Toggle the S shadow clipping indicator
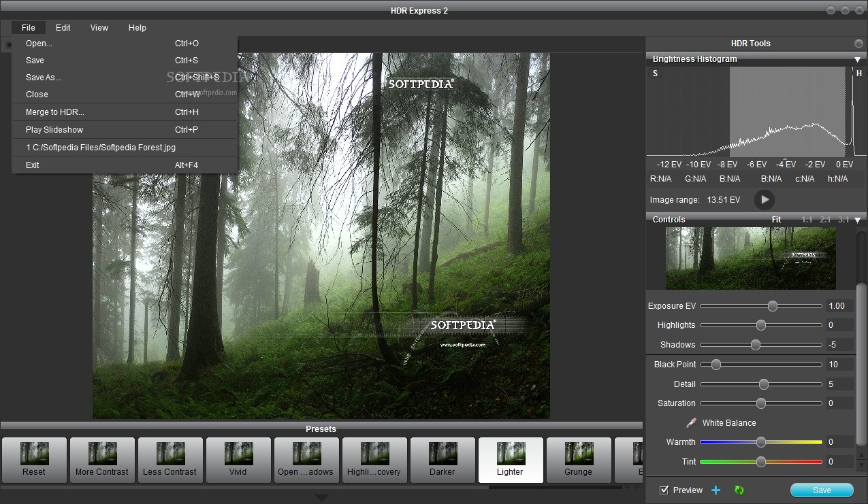 656,73
